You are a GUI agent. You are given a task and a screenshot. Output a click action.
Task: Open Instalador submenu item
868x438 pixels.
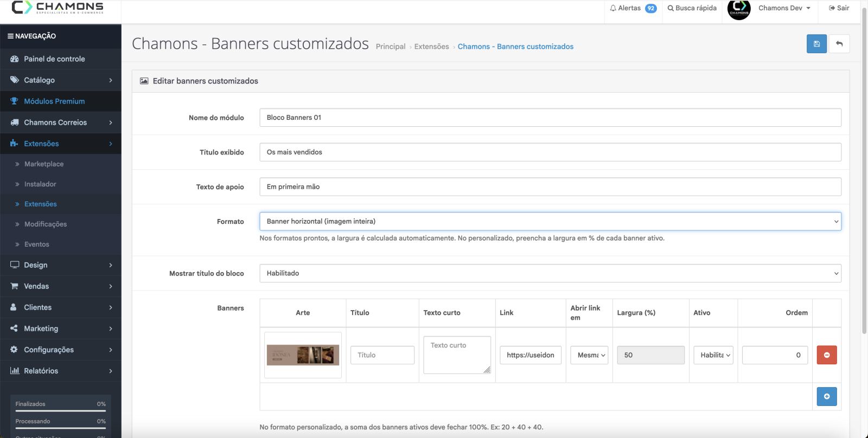pyautogui.click(x=61, y=184)
